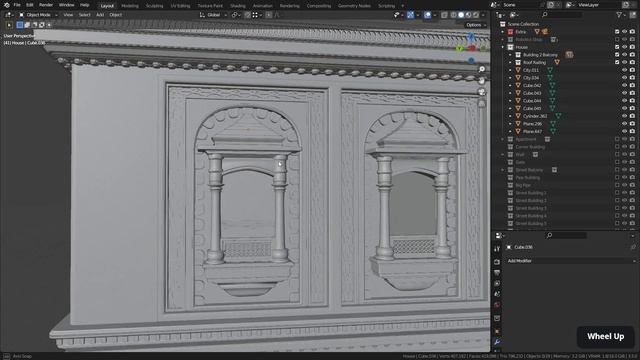640x360 pixels.
Task: Click the Blender logo icon
Action: [7, 5]
